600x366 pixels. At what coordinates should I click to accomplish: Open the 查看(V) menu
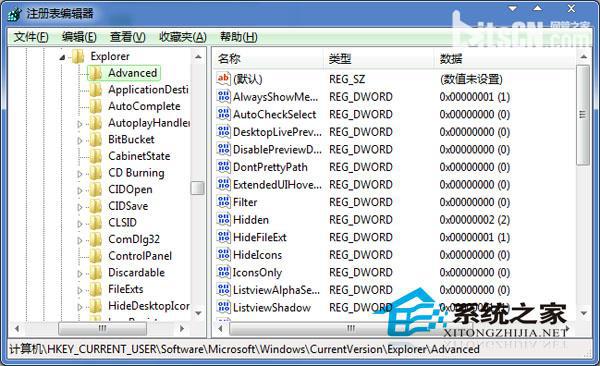pos(127,37)
